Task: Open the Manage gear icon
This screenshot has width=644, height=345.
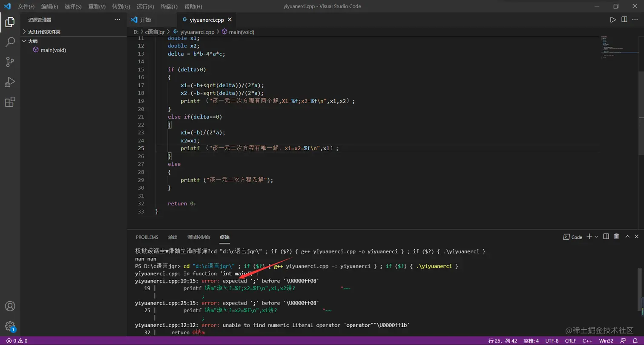Action: pos(10,326)
